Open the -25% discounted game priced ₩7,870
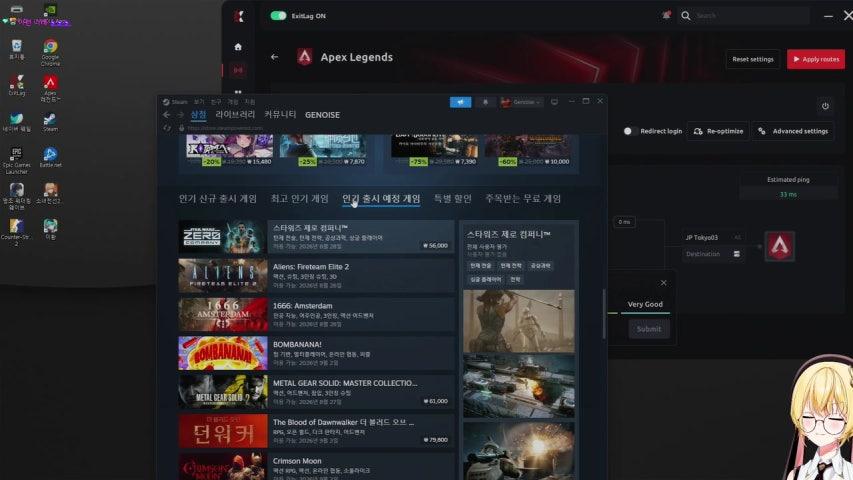 point(323,150)
